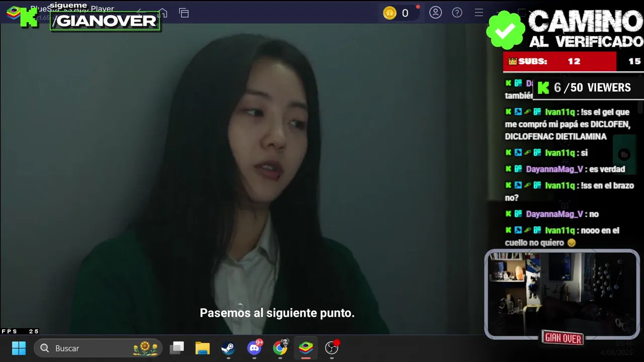Click the "GIAN OVER" webcam name tag
Screen dimensions: 644x362
pyautogui.click(x=563, y=338)
